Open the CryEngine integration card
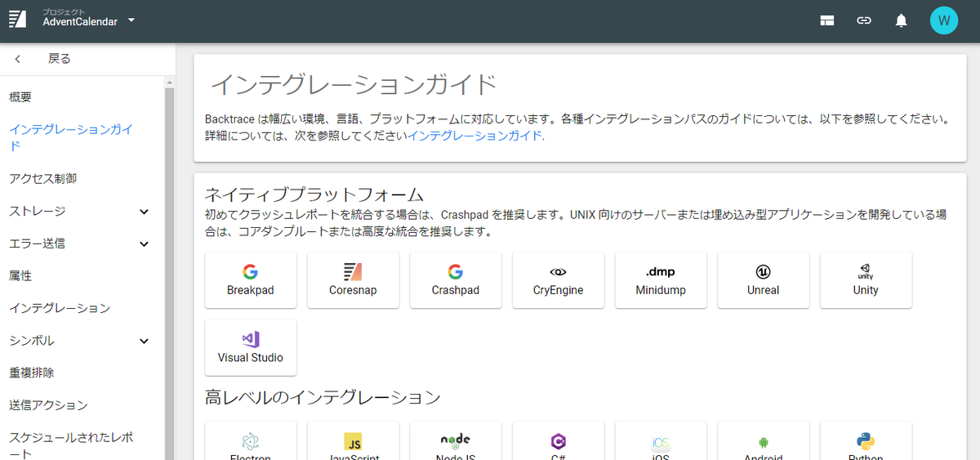This screenshot has height=460, width=980. (x=559, y=280)
